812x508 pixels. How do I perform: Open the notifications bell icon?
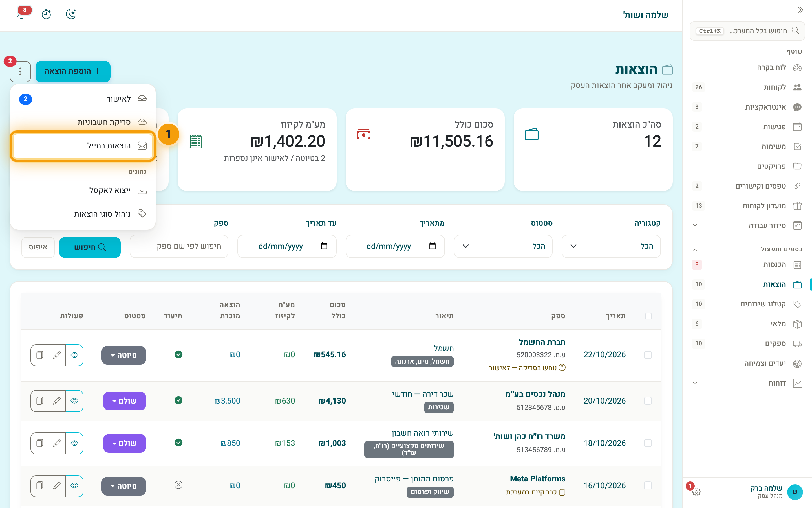pos(22,14)
